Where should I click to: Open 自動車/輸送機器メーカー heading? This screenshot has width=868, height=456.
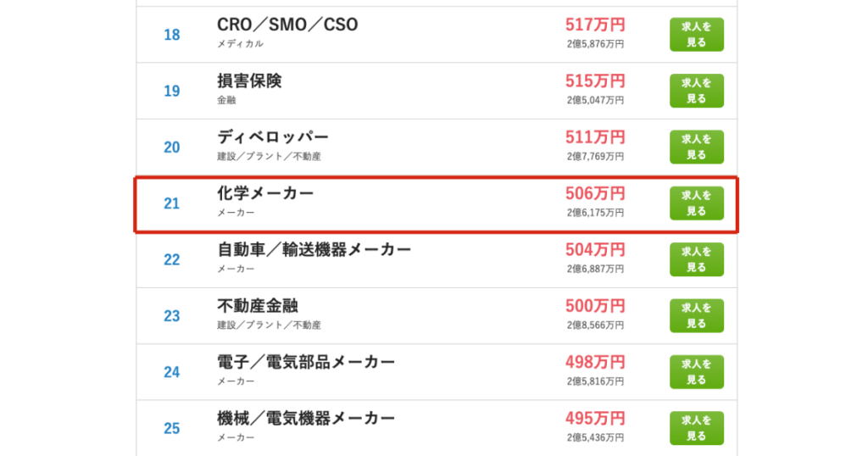[314, 249]
